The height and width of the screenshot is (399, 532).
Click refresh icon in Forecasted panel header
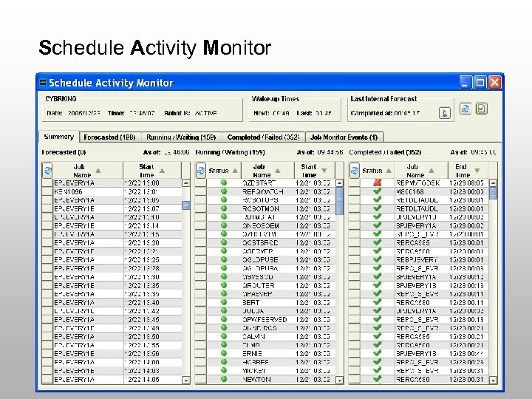click(47, 171)
